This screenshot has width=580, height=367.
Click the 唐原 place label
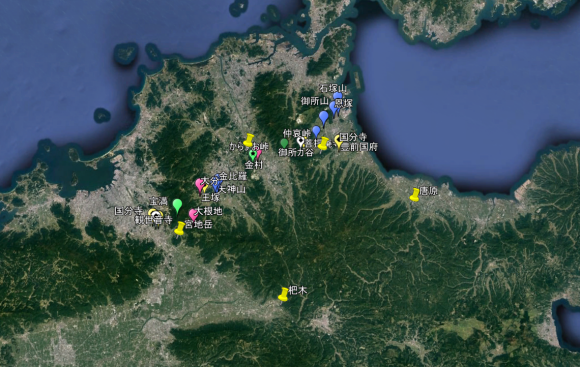click(x=428, y=191)
